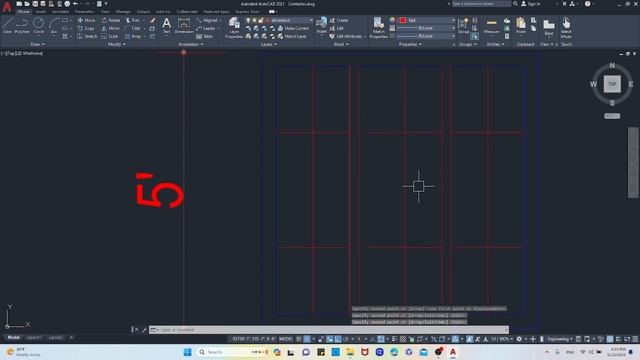The image size is (640, 360).
Task: Open the lineweight ByLayer dropdown
Action: pyautogui.click(x=427, y=28)
